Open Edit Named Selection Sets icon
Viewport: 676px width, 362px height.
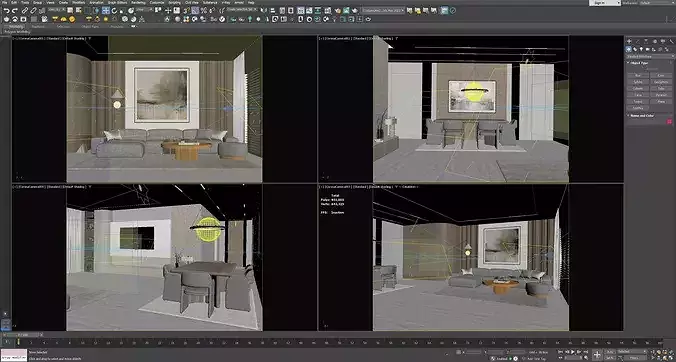click(x=221, y=10)
